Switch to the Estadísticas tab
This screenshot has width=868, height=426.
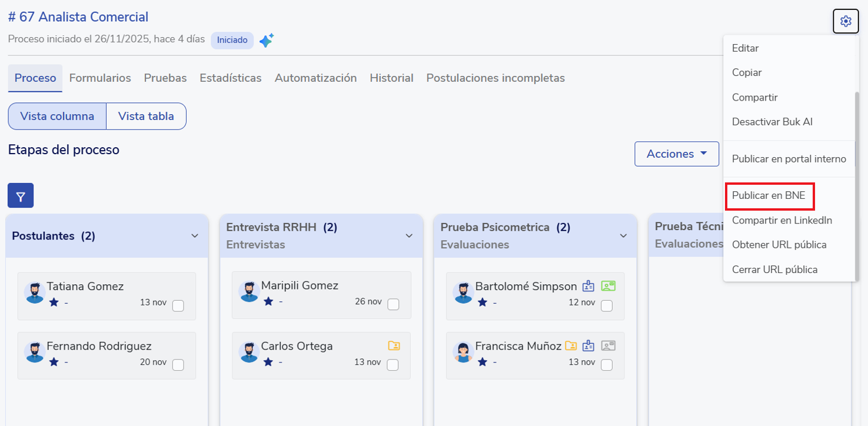(230, 78)
